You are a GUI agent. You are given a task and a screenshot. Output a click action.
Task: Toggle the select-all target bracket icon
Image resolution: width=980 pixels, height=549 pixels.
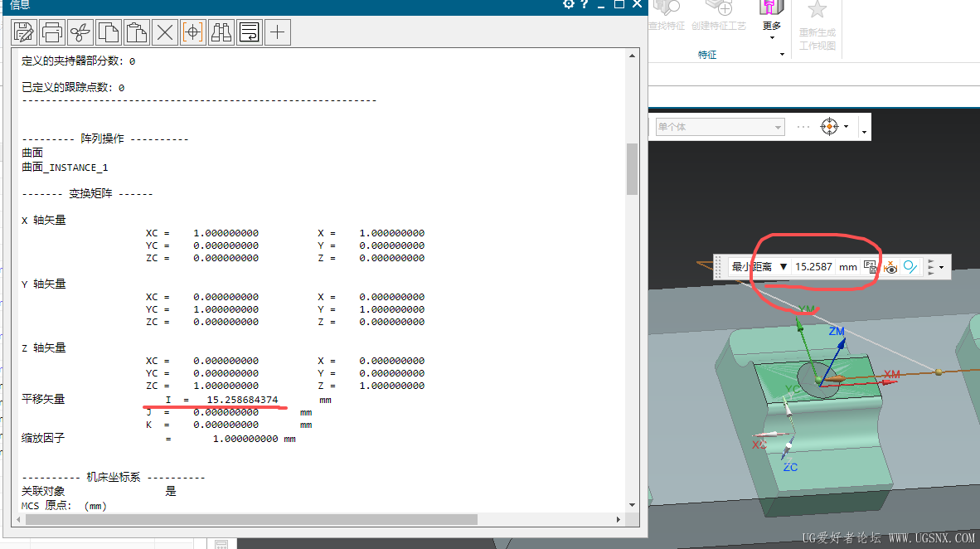tap(193, 32)
